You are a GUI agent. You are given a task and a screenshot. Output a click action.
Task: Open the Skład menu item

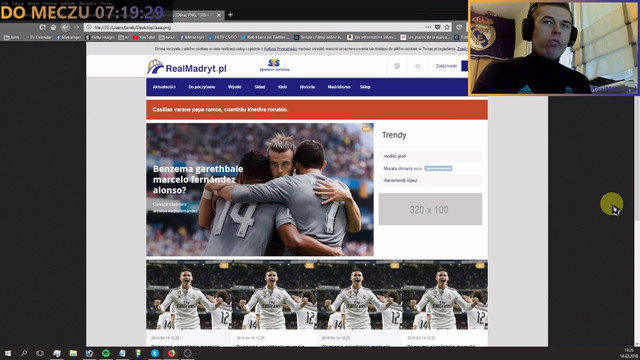coord(260,87)
